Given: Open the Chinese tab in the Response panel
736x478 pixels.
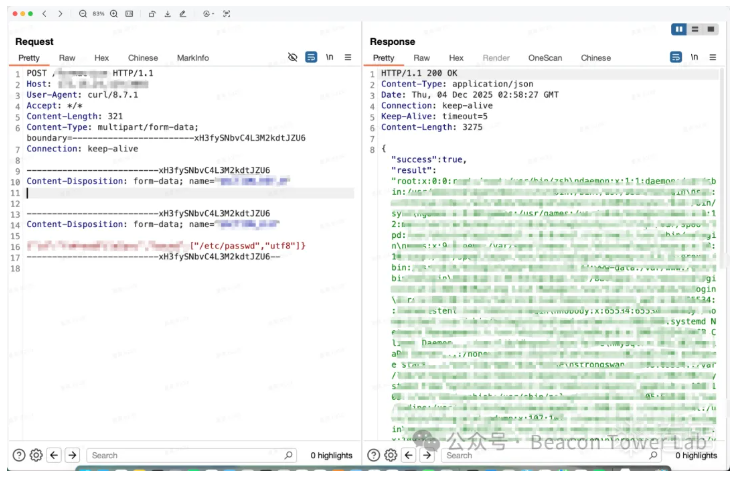Looking at the screenshot, I should [x=596, y=58].
